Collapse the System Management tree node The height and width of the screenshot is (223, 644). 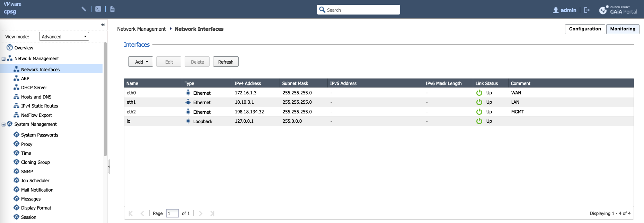pos(3,124)
